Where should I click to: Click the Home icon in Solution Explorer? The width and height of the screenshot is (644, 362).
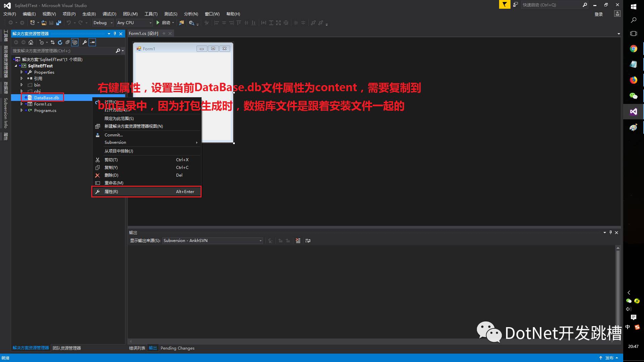click(x=31, y=42)
